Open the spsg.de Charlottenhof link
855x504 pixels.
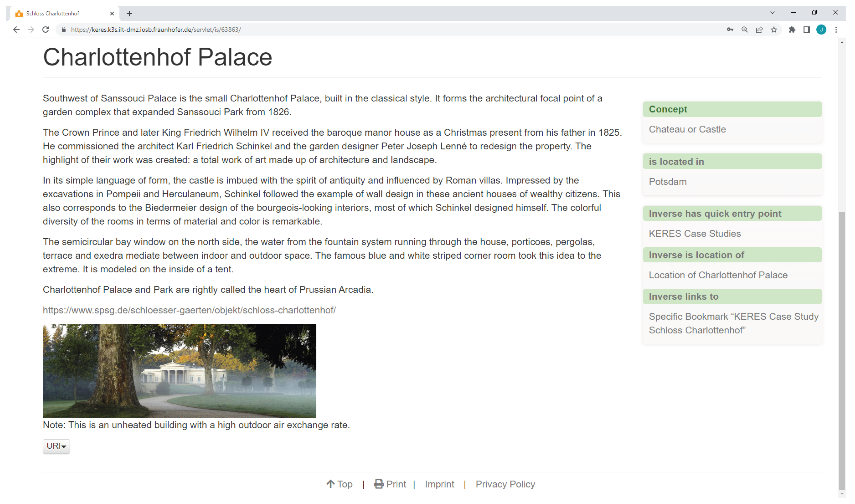point(189,310)
